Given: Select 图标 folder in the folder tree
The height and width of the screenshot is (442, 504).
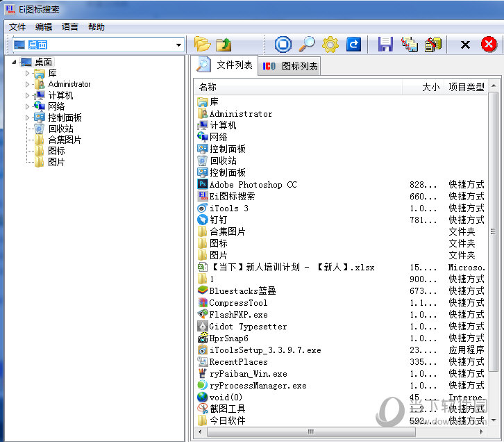Looking at the screenshot, I should (56, 151).
